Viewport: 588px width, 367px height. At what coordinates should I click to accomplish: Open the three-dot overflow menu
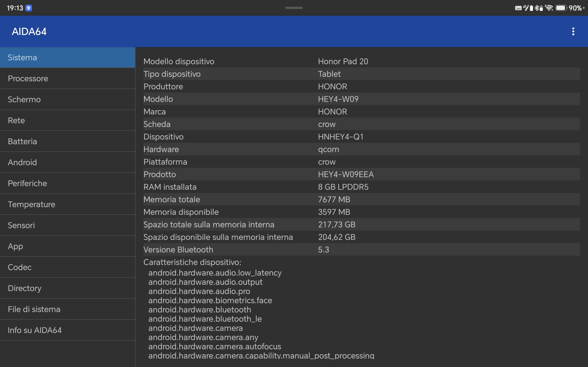click(573, 31)
